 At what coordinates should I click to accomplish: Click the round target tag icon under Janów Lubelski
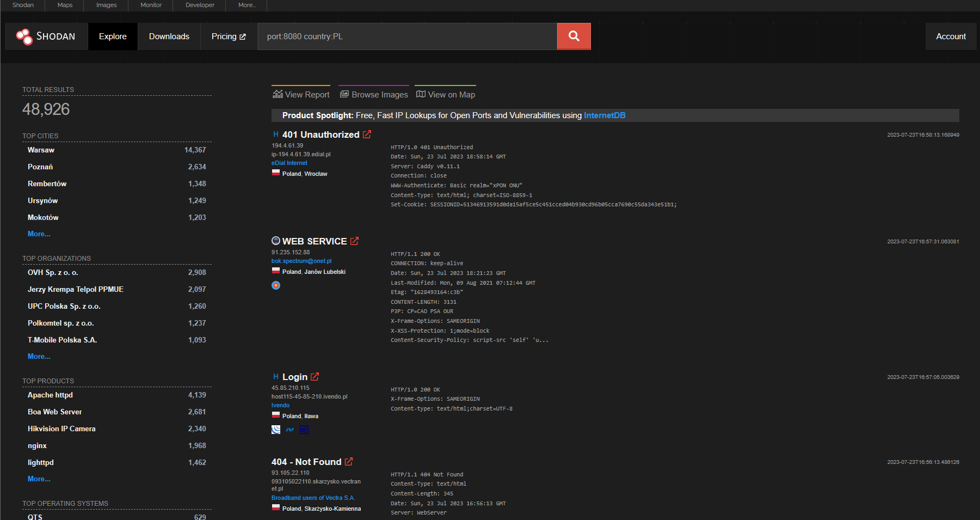click(276, 285)
